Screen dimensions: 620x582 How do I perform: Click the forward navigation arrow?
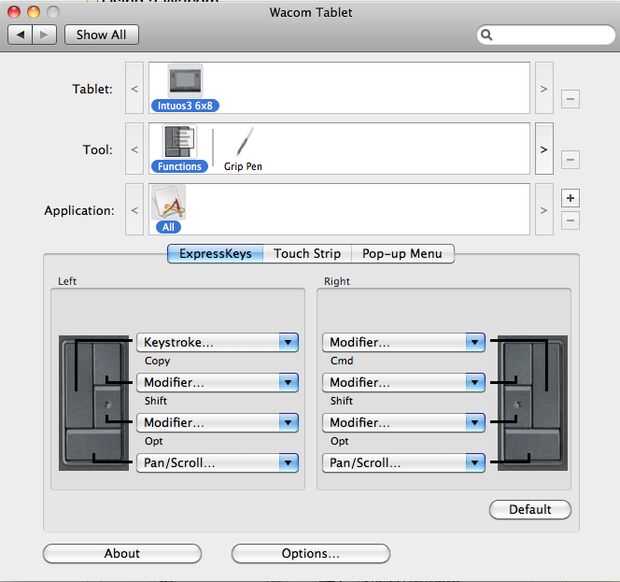click(44, 35)
